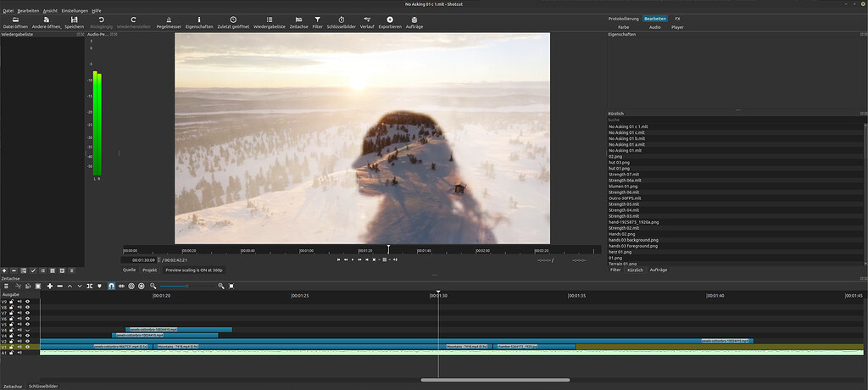
Task: Open the Einstellungen menu
Action: coord(74,11)
